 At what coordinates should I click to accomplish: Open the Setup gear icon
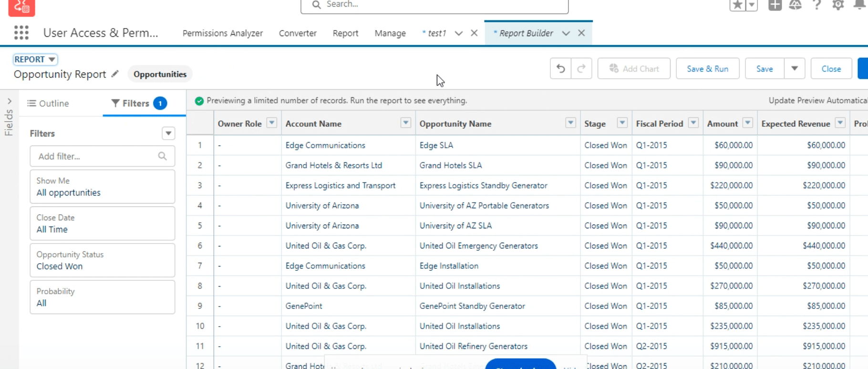(x=838, y=5)
